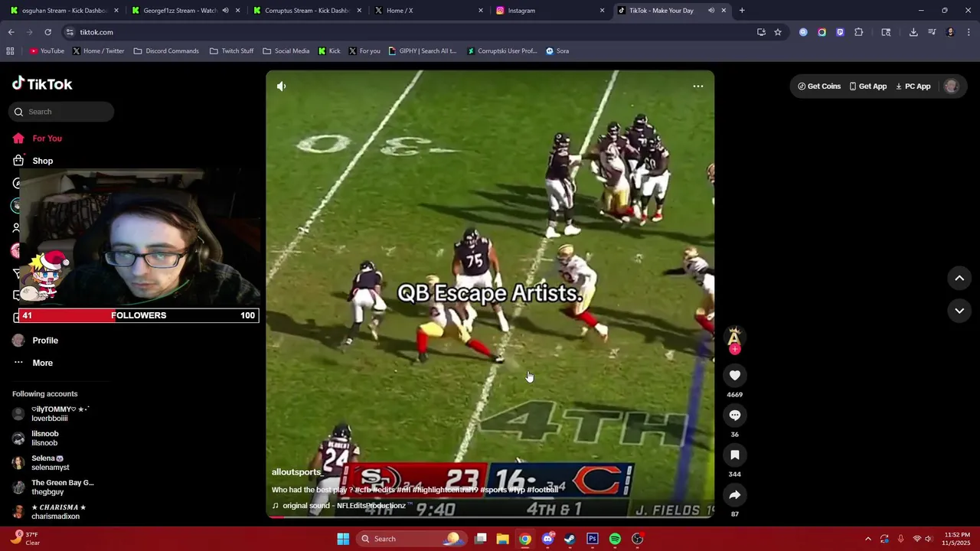The image size is (980, 551).
Task: Share the video with the arrow icon
Action: 735,494
